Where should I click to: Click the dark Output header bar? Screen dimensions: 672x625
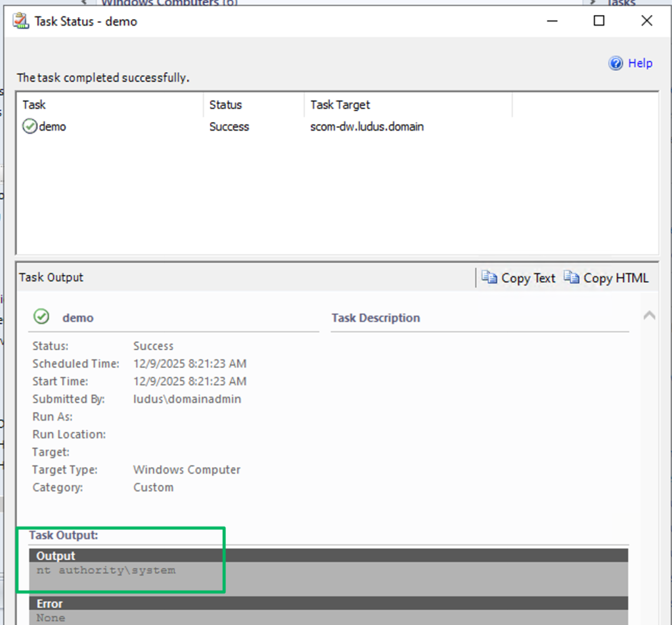(x=328, y=555)
